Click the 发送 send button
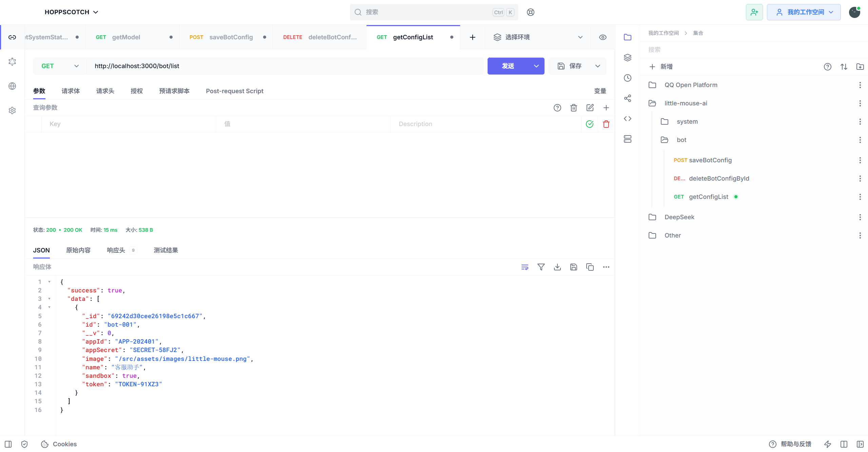This screenshot has height=452, width=868. pyautogui.click(x=508, y=66)
